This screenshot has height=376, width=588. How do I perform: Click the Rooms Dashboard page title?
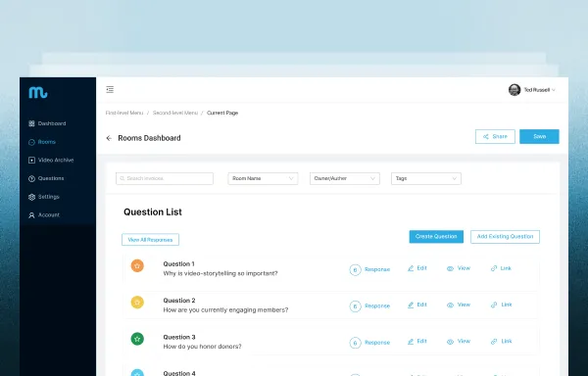point(149,138)
